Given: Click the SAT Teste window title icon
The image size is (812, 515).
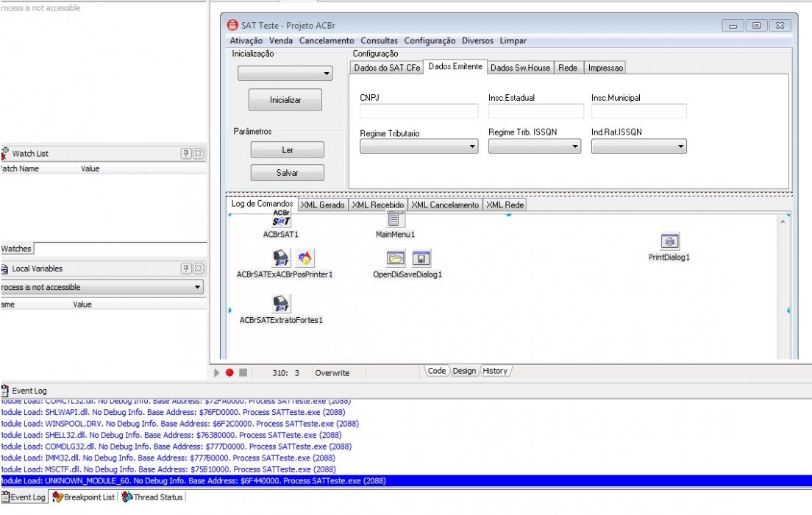Looking at the screenshot, I should point(233,25).
